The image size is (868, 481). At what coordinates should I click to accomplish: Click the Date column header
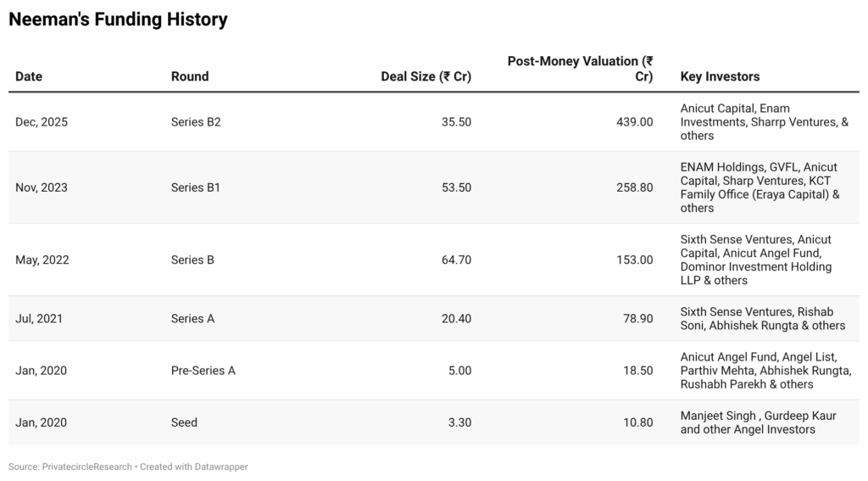coord(29,76)
